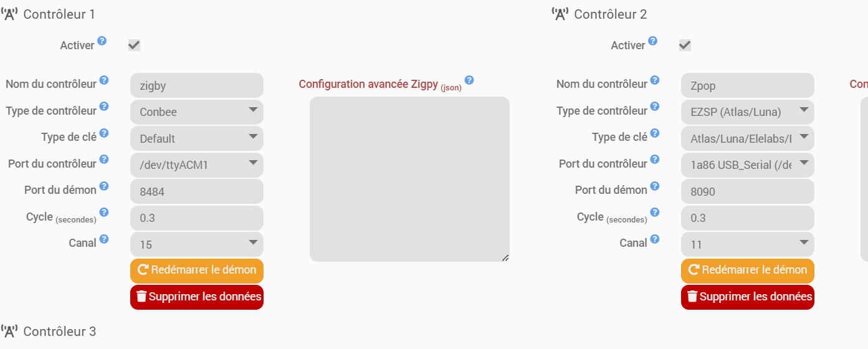Click help icon beside Controller 1 Cycle
The image size is (868, 349).
click(104, 213)
